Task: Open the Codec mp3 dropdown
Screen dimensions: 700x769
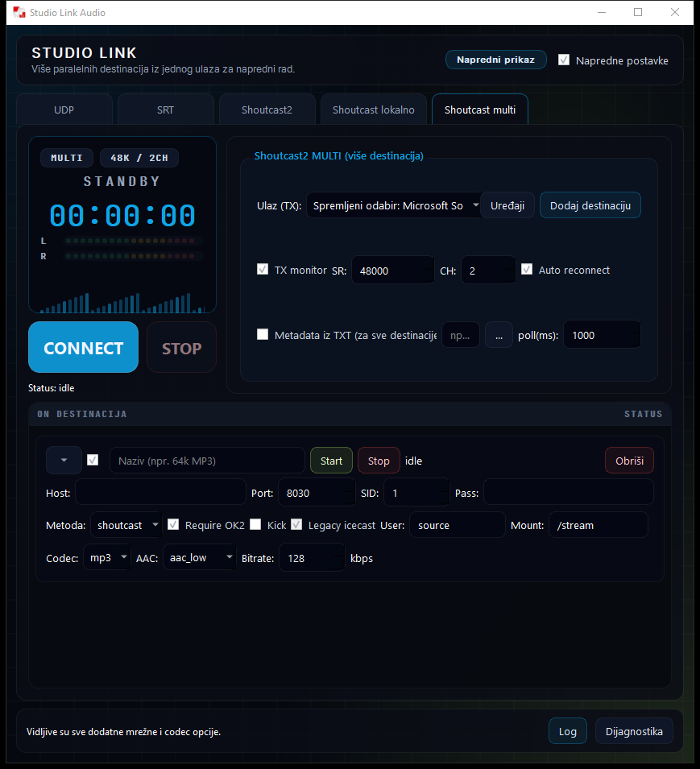Action: (x=107, y=557)
